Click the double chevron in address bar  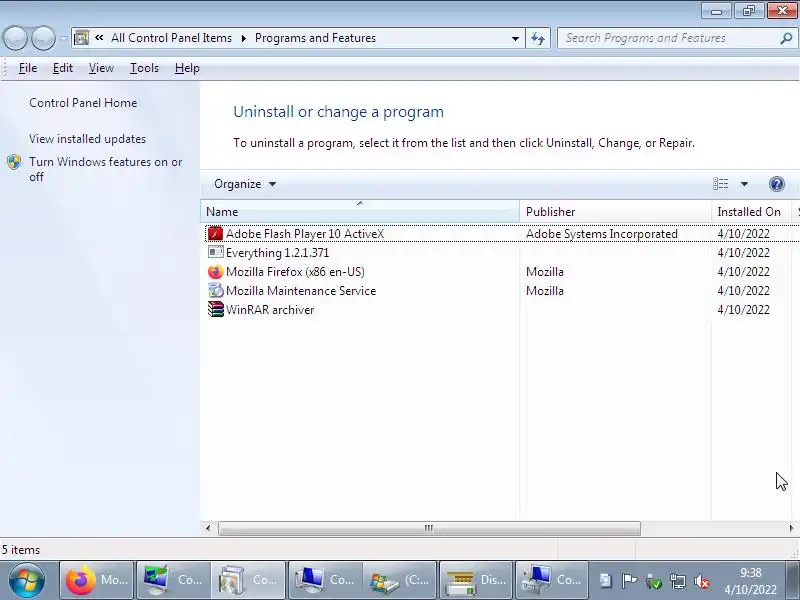tap(99, 38)
